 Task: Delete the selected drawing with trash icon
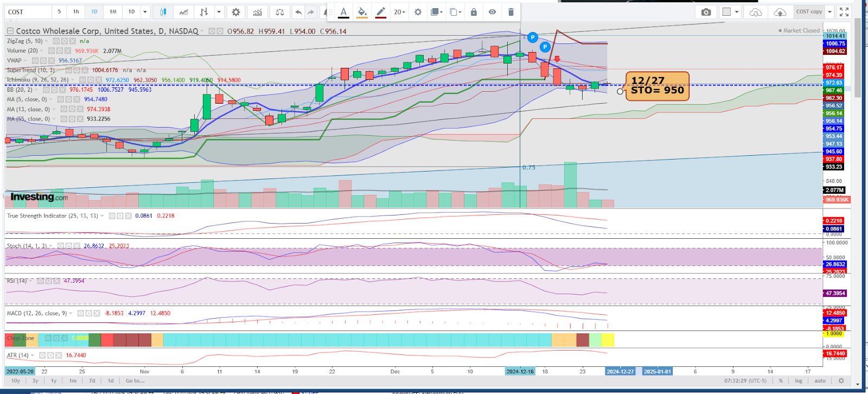(510, 11)
